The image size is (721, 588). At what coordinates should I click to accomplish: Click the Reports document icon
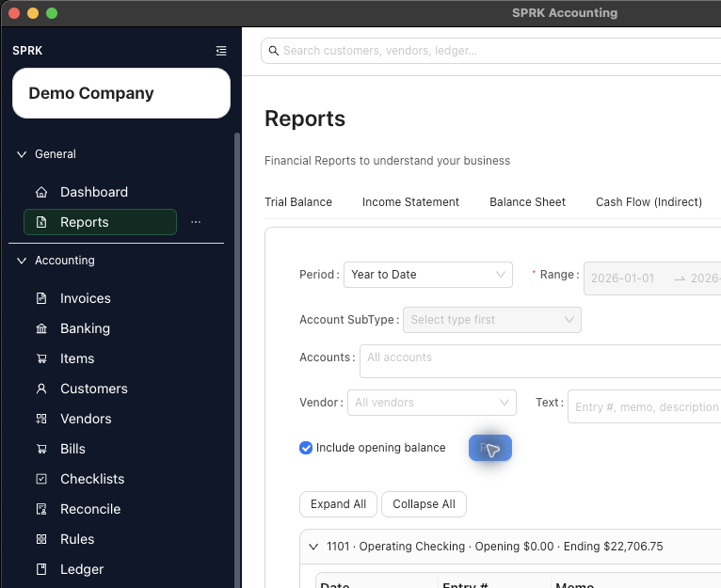point(41,222)
